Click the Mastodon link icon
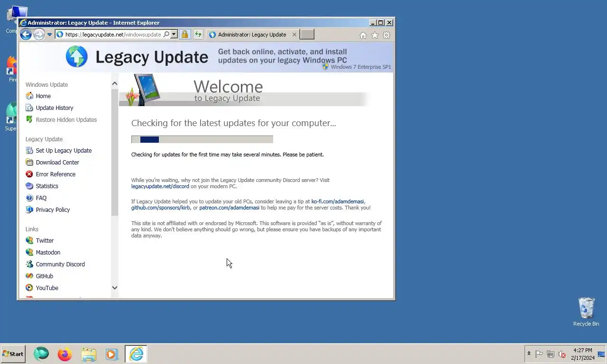Viewport: 607px width, 364px height. pos(29,252)
